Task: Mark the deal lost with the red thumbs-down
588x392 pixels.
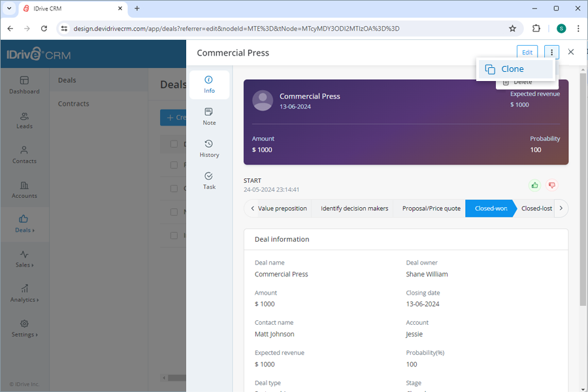Action: coord(551,185)
